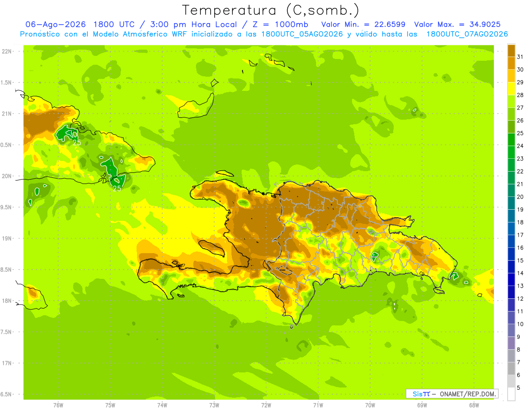The width and height of the screenshot is (532, 411).
Task: Click the legend value '5'
Action: coord(519,388)
